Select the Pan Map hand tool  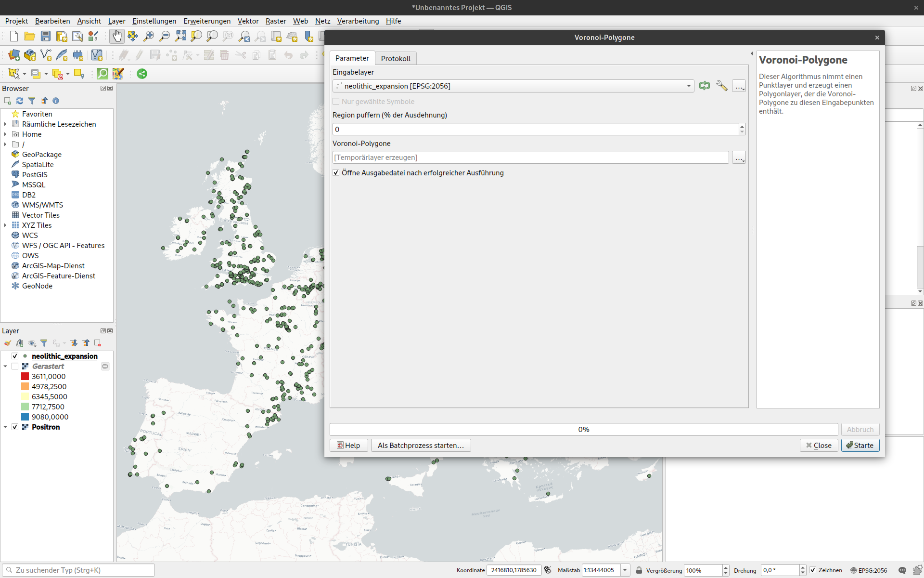[x=117, y=36]
